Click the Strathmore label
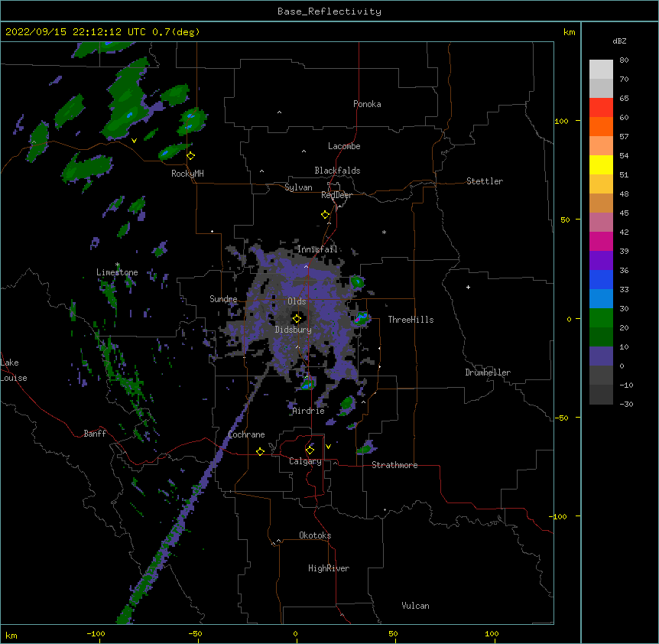This screenshot has width=659, height=644. click(x=394, y=465)
